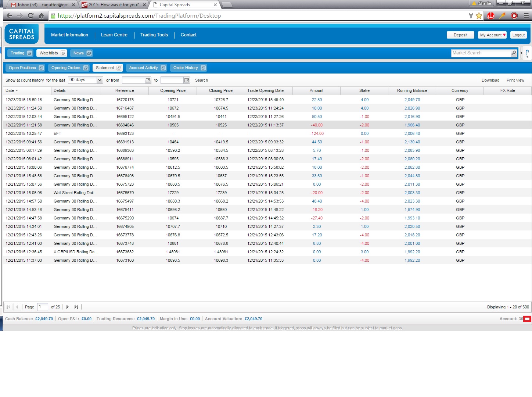Open the Contact menu item
532x397 pixels.
pos(188,35)
